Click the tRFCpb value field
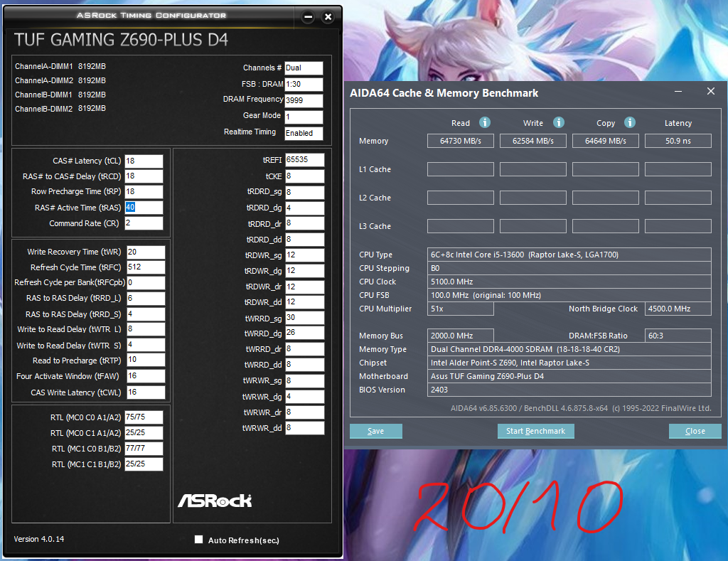The height and width of the screenshot is (561, 728). pos(146,283)
